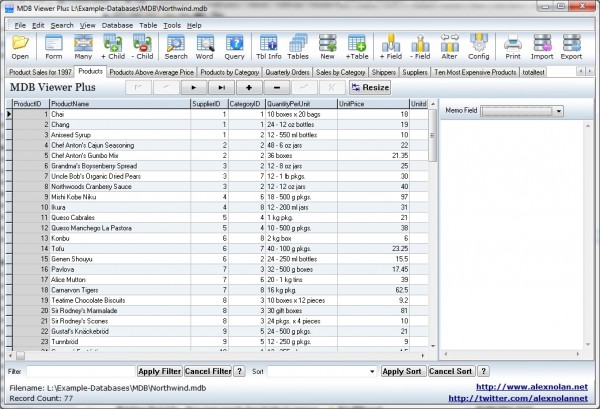Open the twitter.com/alexnolannet link
The image size is (600, 409).
tap(518, 398)
